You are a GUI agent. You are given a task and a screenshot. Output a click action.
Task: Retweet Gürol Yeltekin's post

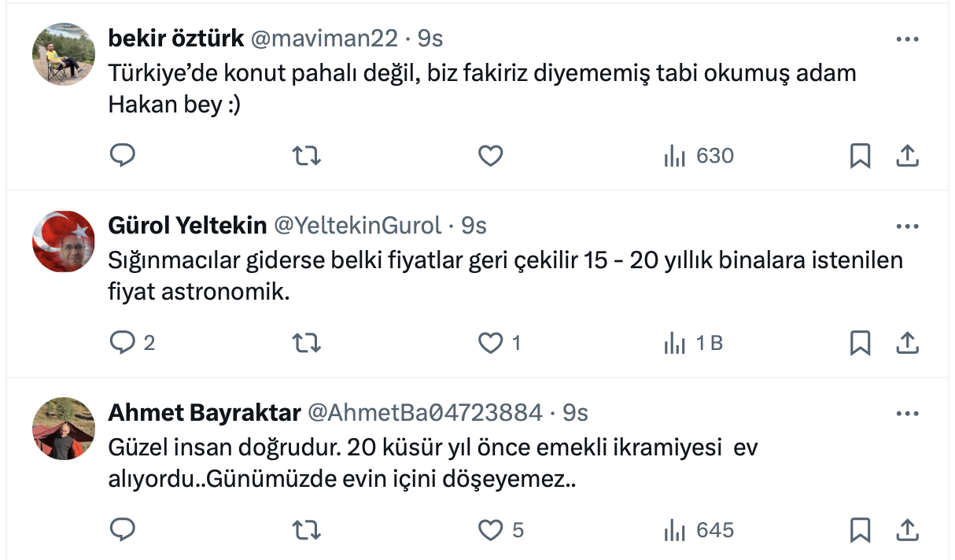[306, 343]
